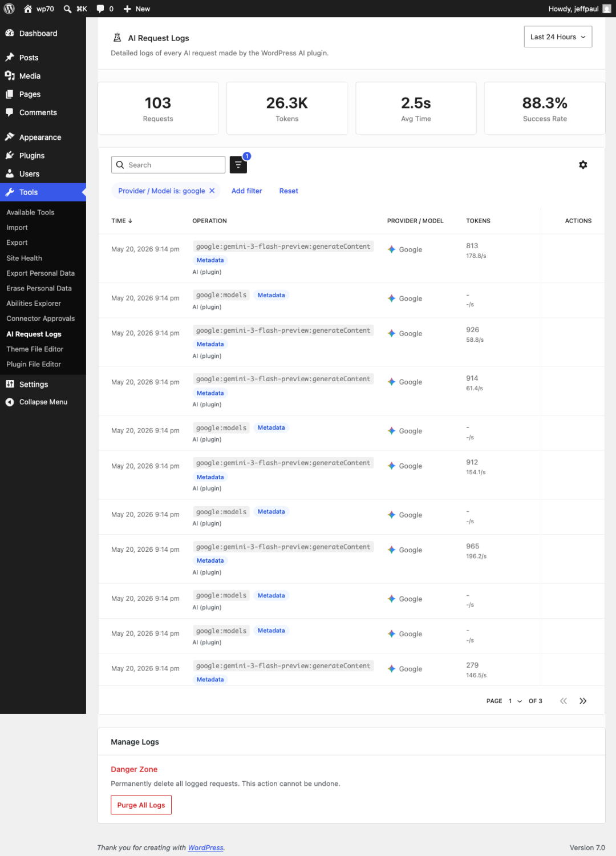Click the Add filter button
This screenshot has width=616, height=856.
[x=246, y=191]
